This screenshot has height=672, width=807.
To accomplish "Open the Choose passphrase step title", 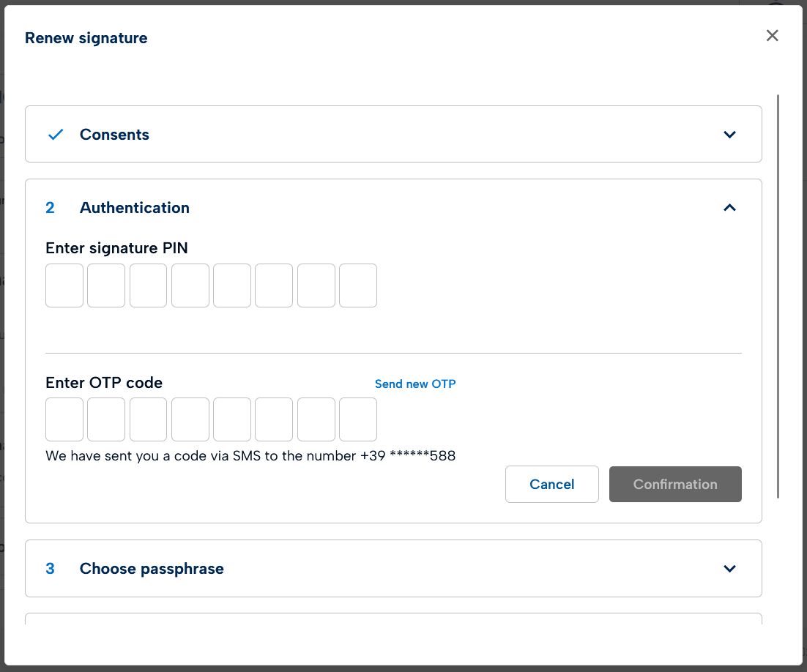I will (152, 569).
